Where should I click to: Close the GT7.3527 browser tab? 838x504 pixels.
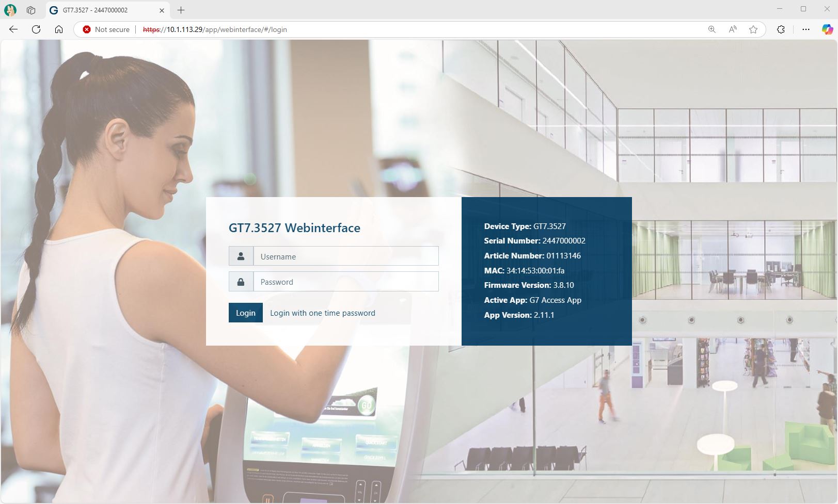(x=162, y=10)
